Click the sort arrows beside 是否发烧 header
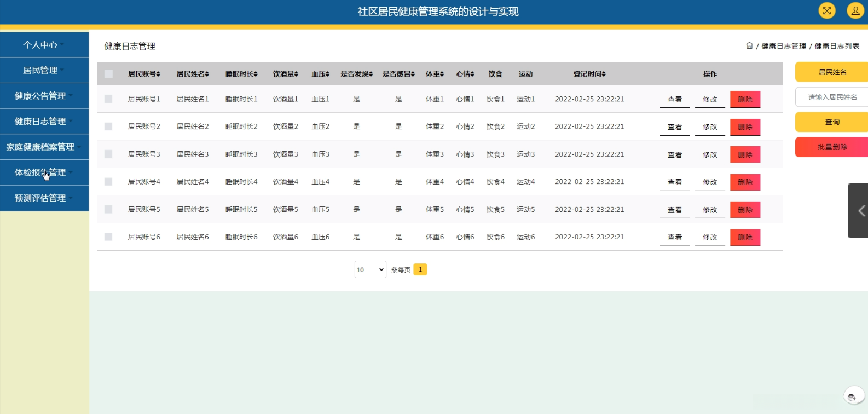Image resolution: width=868 pixels, height=414 pixels. (x=371, y=74)
